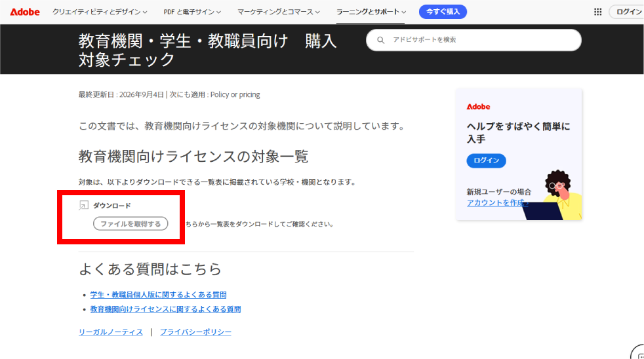The image size is (644, 359).
Task: Open 教育機関向けライセンスに関するよくある質問 link
Action: tap(165, 309)
